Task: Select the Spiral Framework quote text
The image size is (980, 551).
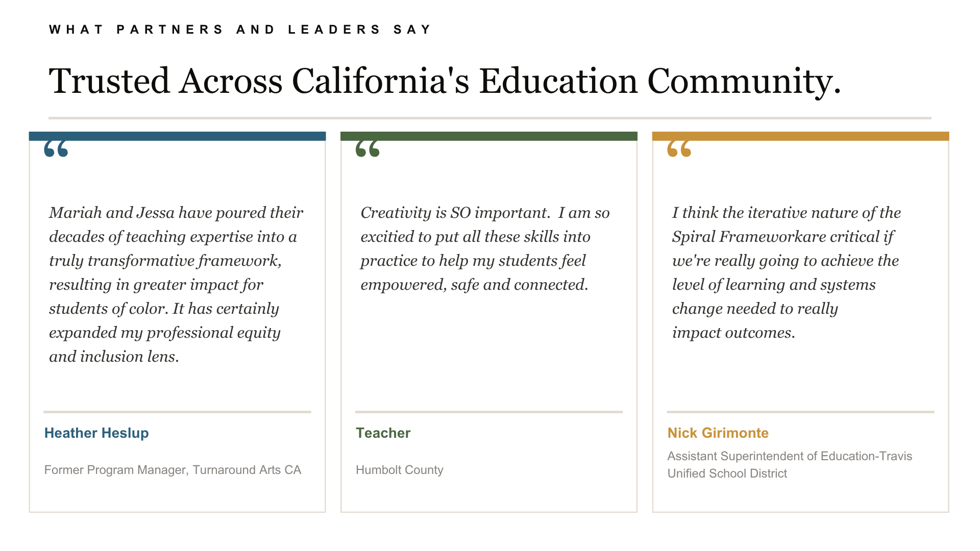Action: (x=787, y=272)
